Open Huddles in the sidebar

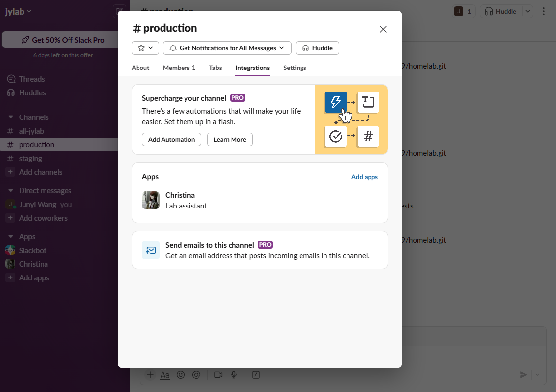(x=32, y=93)
